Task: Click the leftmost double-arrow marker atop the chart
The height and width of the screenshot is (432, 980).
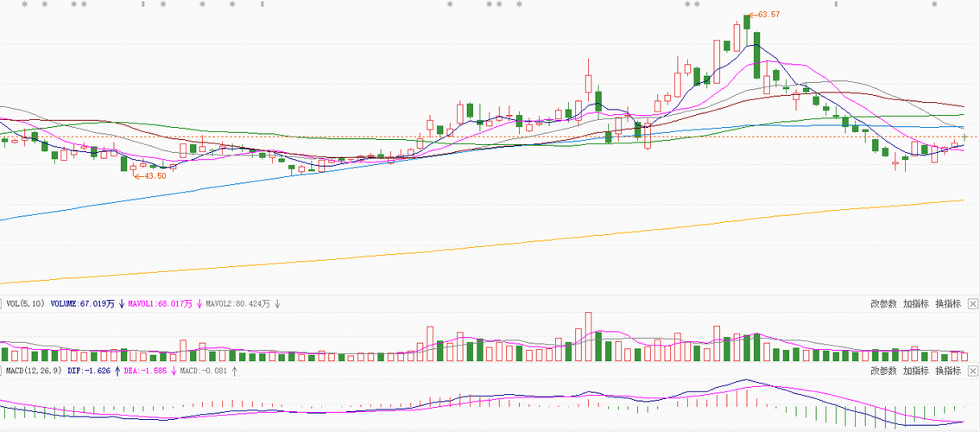Action: 143,4
